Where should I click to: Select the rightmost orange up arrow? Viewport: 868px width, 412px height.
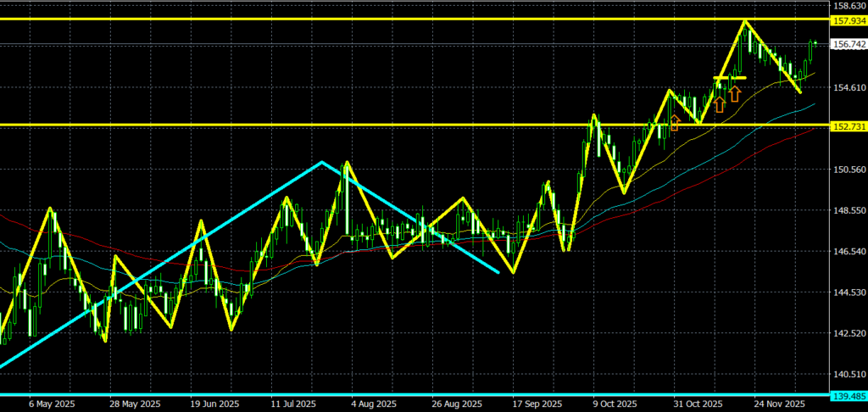[x=734, y=93]
